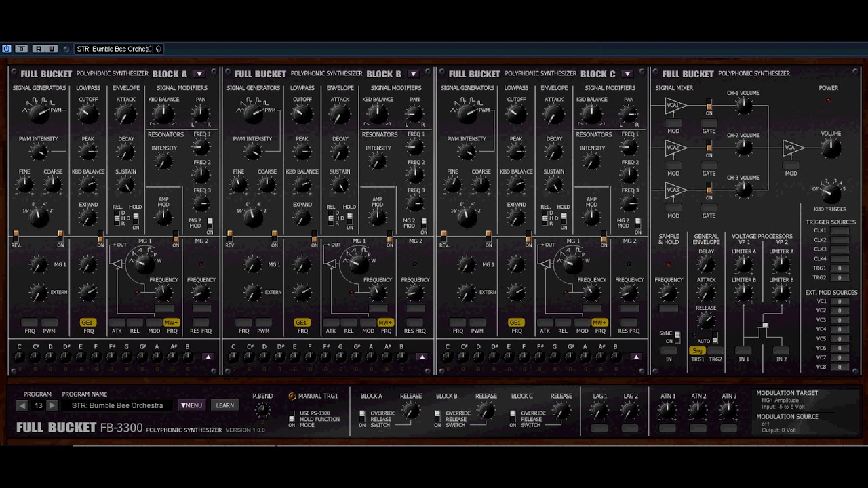The height and width of the screenshot is (488, 868).
Task: Toggle Block A HOLD switch
Action: (x=136, y=218)
